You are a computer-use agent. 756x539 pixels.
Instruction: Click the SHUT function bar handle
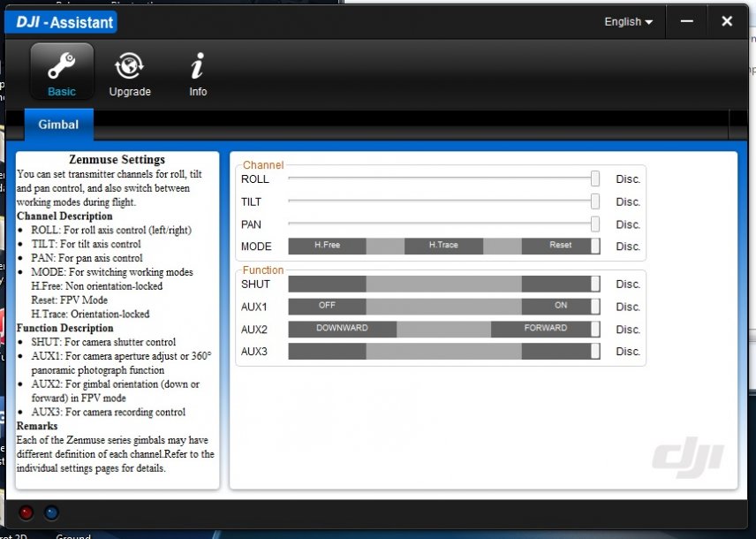tap(595, 284)
